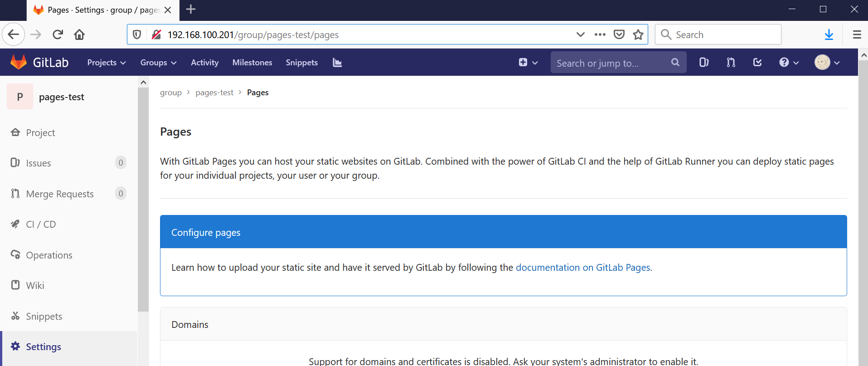Click the address bar URL

(x=253, y=35)
